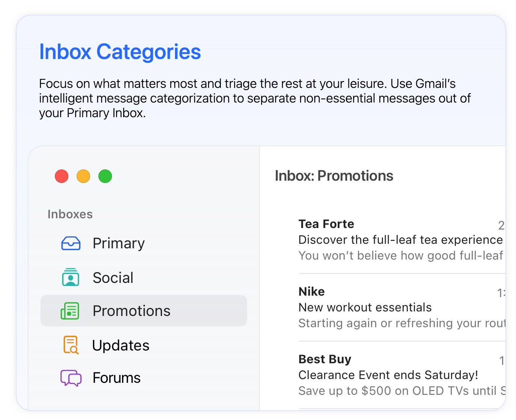Click the orange Updates document icon
The height and width of the screenshot is (420, 516).
tap(71, 345)
